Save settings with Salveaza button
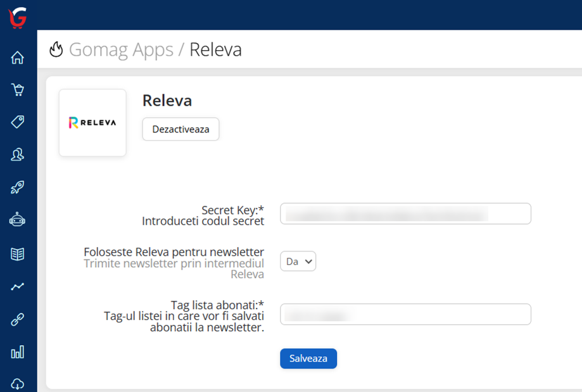Viewport: 582px width, 392px height. (x=308, y=358)
